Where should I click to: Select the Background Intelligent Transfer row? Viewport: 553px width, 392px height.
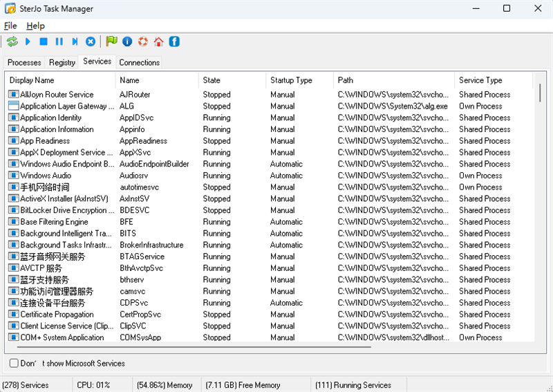270,233
